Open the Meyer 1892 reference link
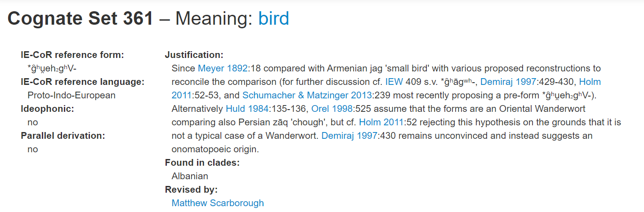This screenshot has width=644, height=212. tap(223, 68)
